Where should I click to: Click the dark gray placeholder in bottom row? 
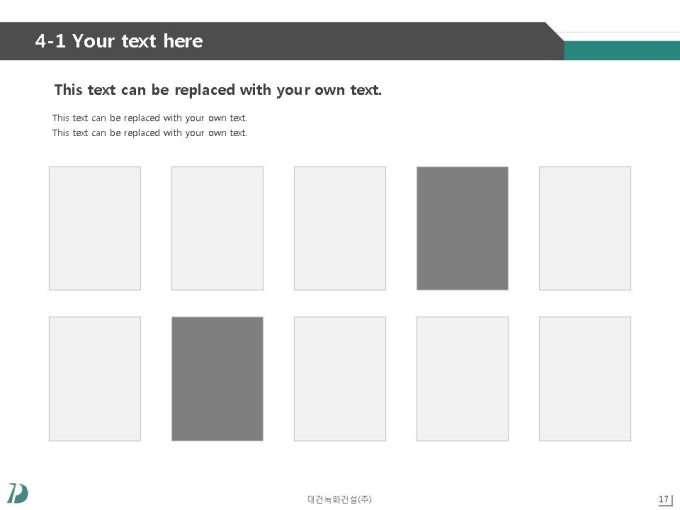[x=217, y=379]
